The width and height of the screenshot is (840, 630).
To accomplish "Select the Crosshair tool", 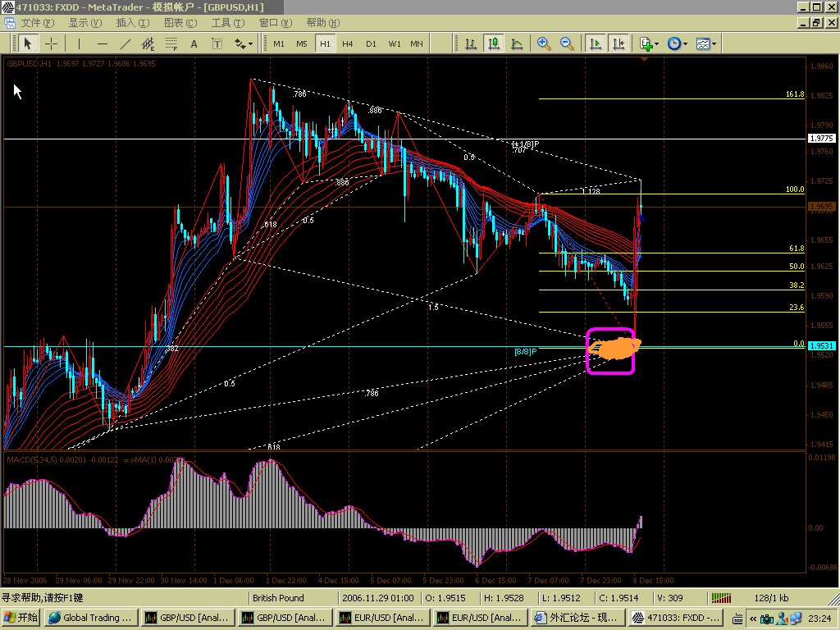I will click(x=51, y=43).
